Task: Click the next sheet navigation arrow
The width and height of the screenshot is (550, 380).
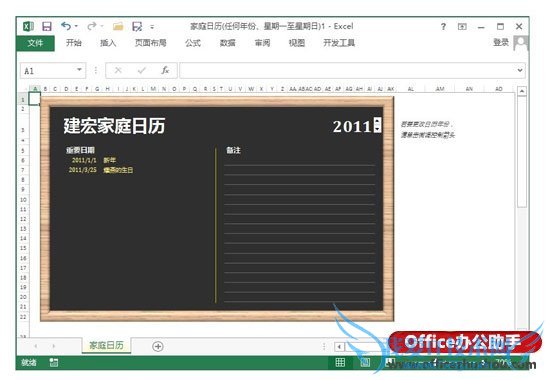Action: (x=54, y=346)
